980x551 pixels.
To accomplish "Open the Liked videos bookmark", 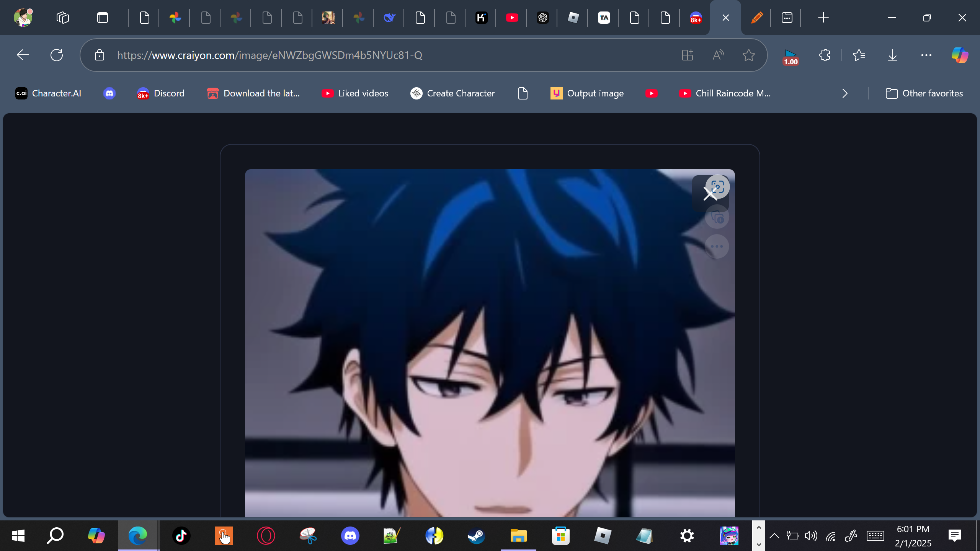I will click(x=355, y=93).
